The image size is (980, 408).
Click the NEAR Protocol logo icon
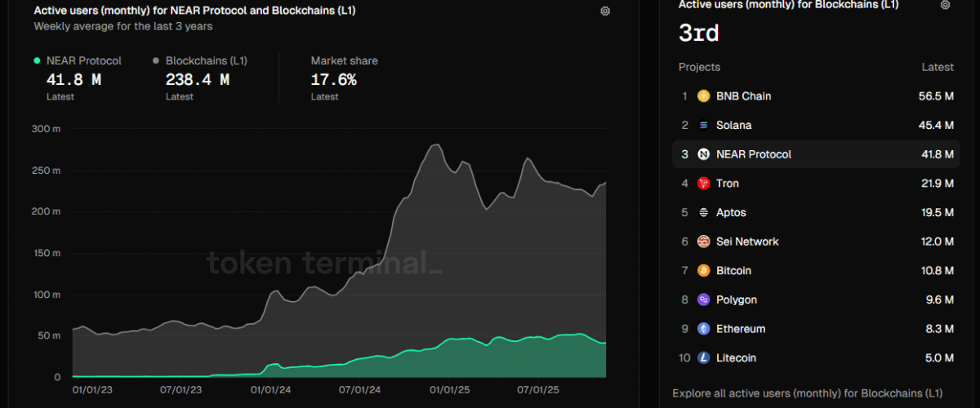(x=703, y=154)
